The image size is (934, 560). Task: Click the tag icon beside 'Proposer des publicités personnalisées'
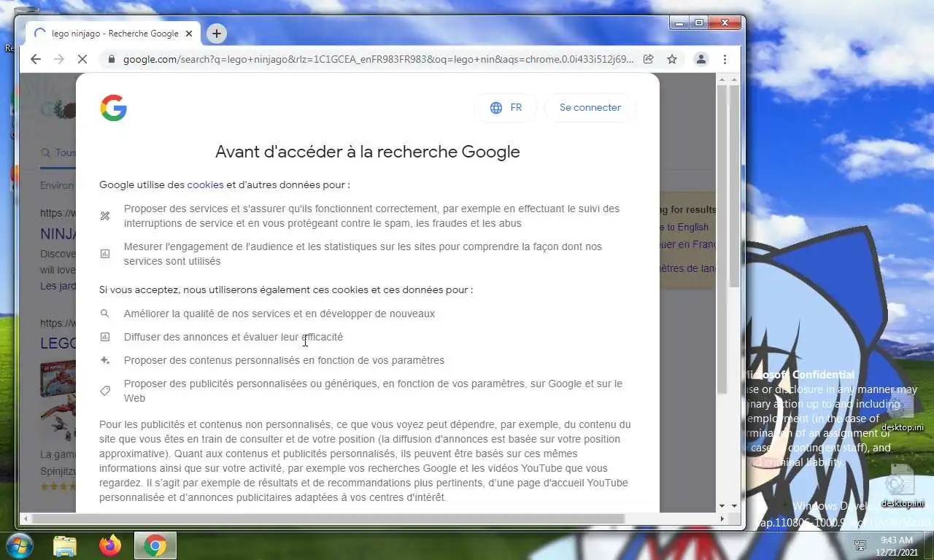pos(105,391)
